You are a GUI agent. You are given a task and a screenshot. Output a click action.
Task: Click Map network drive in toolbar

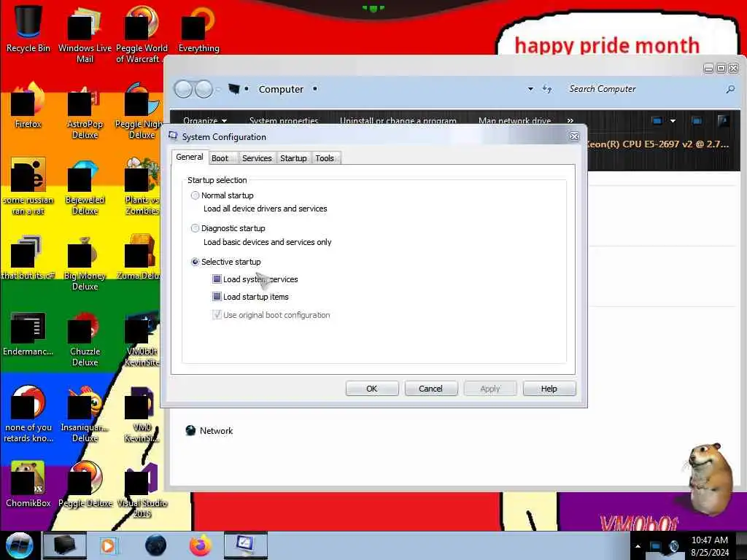(514, 121)
